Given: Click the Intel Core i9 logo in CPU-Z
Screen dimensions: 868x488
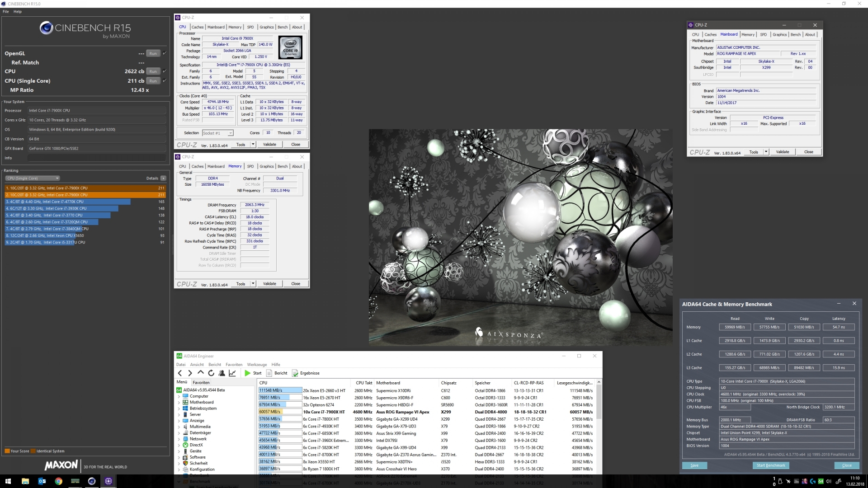Looking at the screenshot, I should [291, 47].
